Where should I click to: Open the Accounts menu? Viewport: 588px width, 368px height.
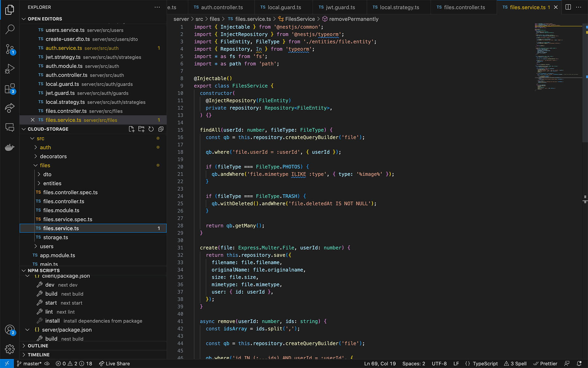10,330
